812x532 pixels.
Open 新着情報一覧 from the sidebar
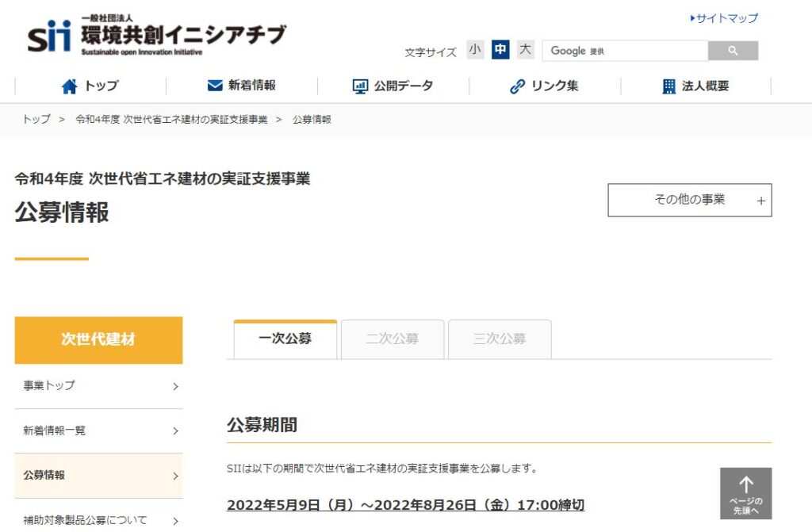[98, 431]
